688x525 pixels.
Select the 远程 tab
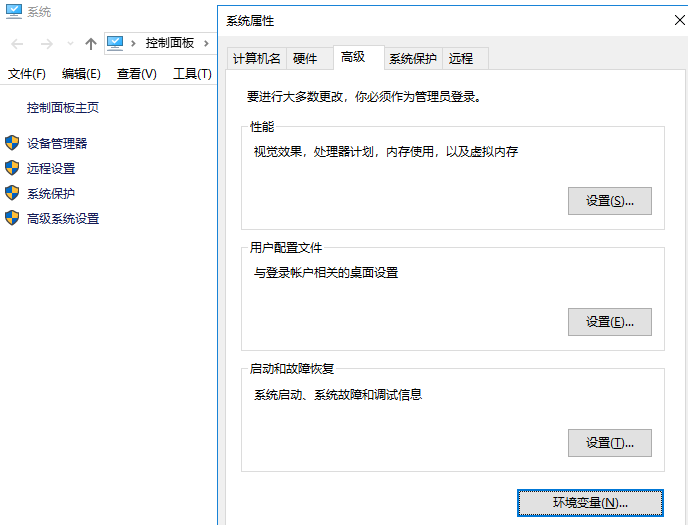point(461,58)
